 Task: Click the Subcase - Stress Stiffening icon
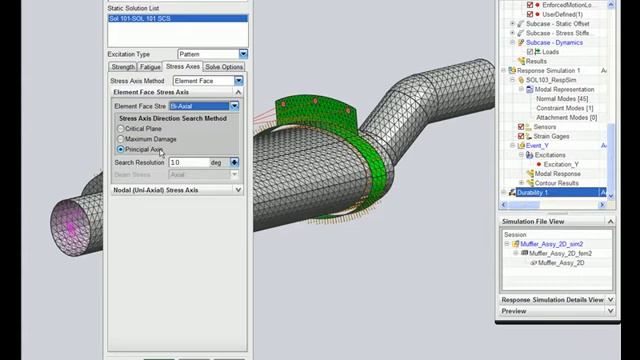pos(520,33)
